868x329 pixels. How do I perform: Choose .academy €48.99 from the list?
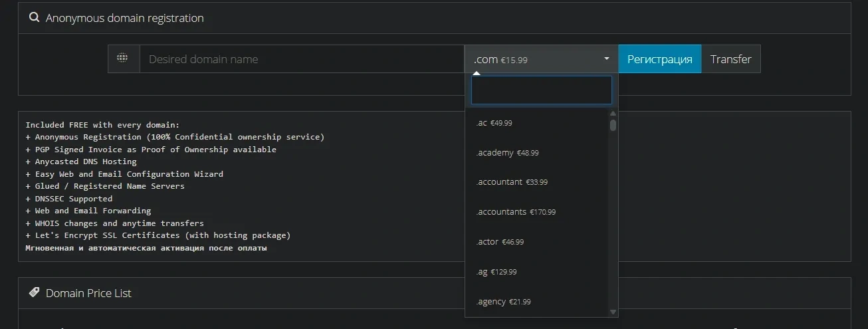[x=507, y=153]
